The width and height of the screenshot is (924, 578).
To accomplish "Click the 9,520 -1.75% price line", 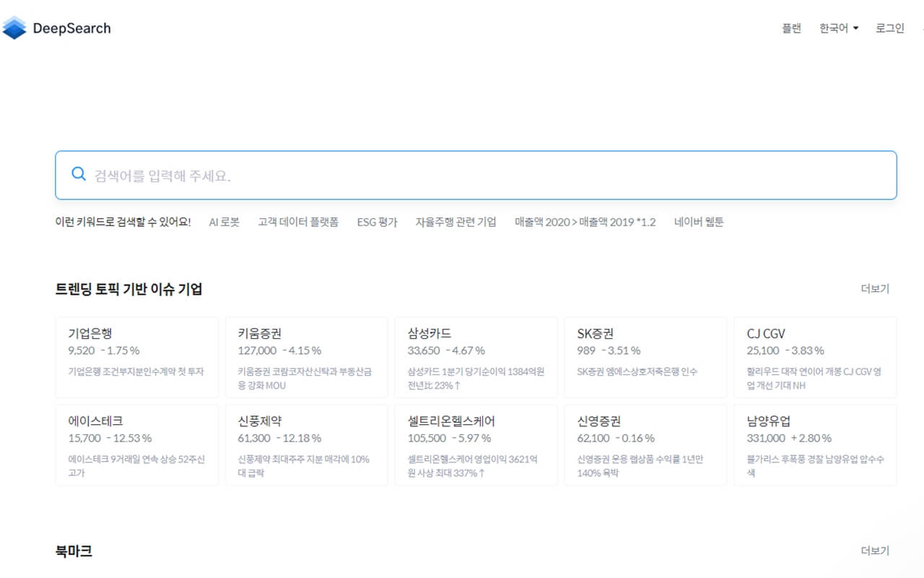I will [x=104, y=350].
